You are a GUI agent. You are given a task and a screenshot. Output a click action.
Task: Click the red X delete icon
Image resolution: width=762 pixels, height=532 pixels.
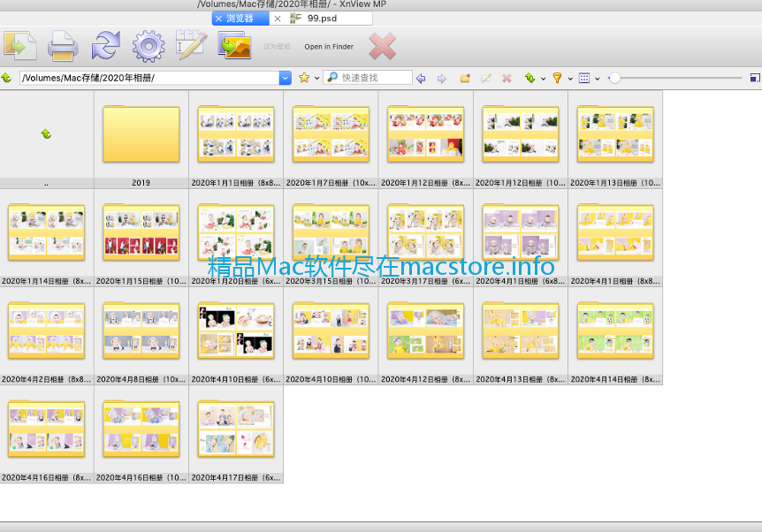pos(382,46)
